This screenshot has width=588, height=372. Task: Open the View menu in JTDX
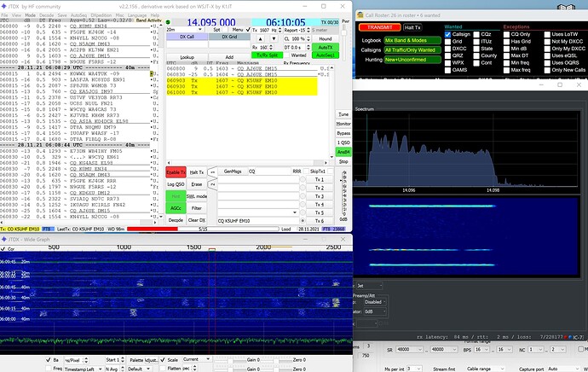(16, 15)
